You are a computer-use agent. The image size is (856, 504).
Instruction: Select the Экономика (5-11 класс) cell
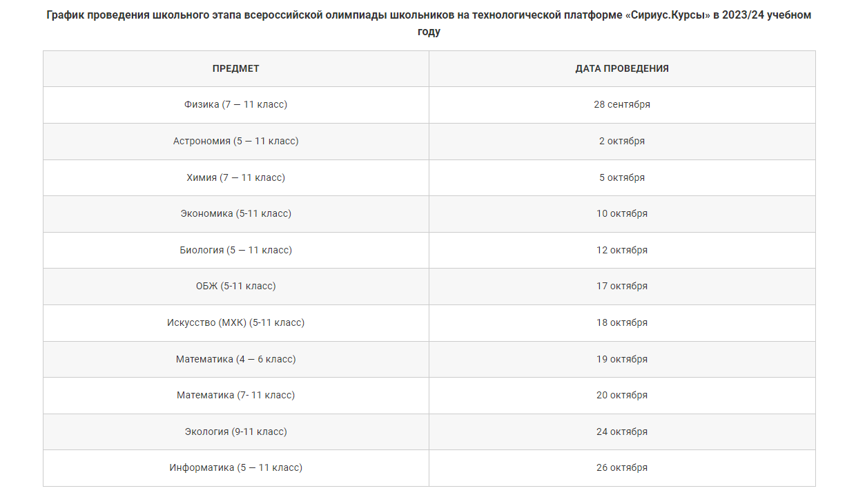pos(236,214)
